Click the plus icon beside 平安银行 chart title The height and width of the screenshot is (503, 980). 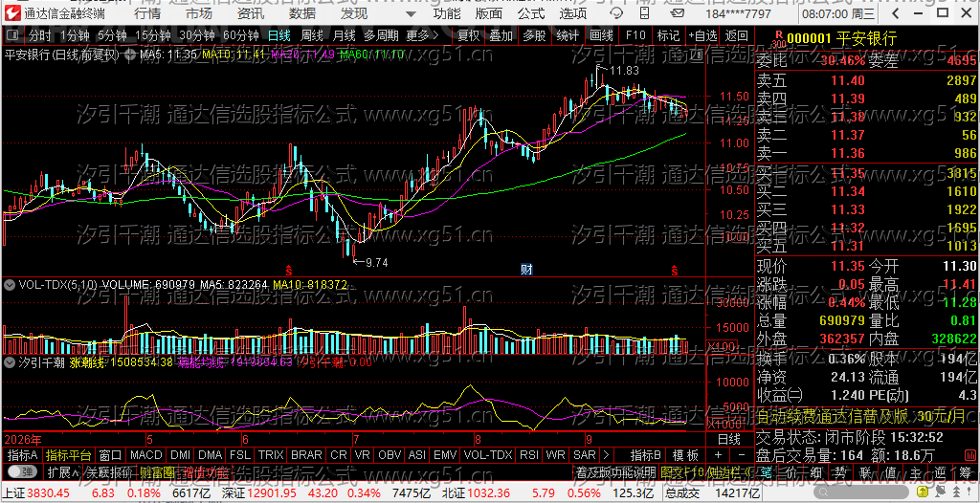pos(130,55)
